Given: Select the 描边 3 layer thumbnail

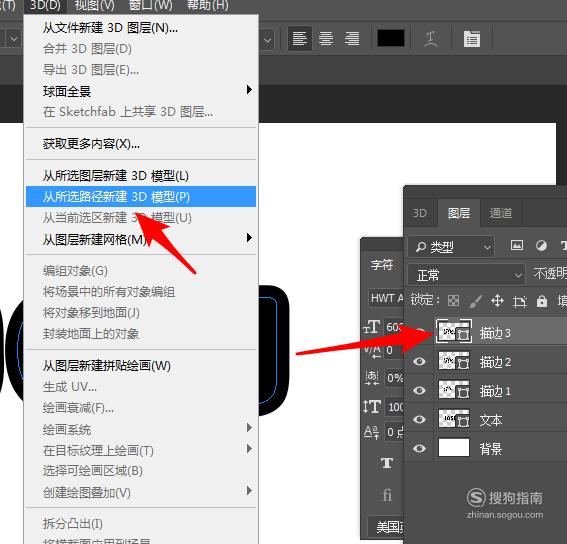Looking at the screenshot, I should tap(454, 331).
